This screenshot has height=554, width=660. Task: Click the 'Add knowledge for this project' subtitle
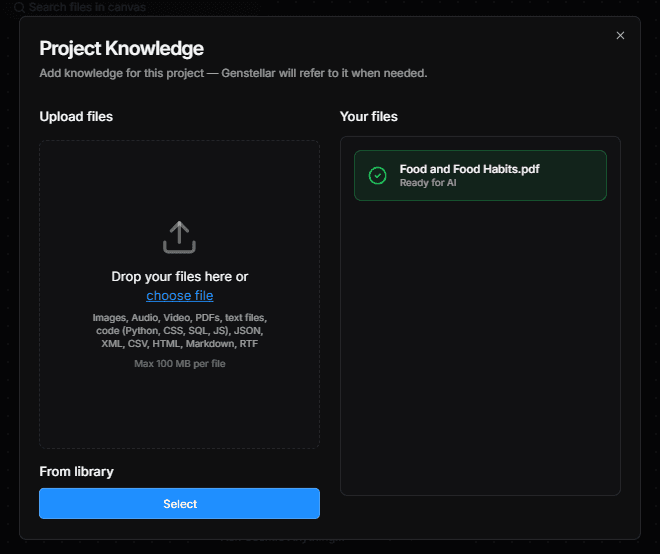coord(233,73)
